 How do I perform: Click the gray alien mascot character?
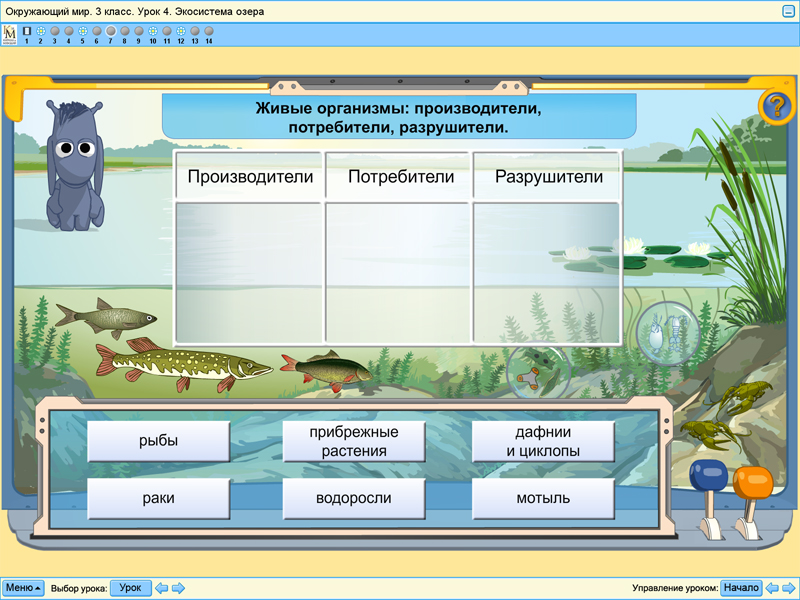click(x=75, y=164)
